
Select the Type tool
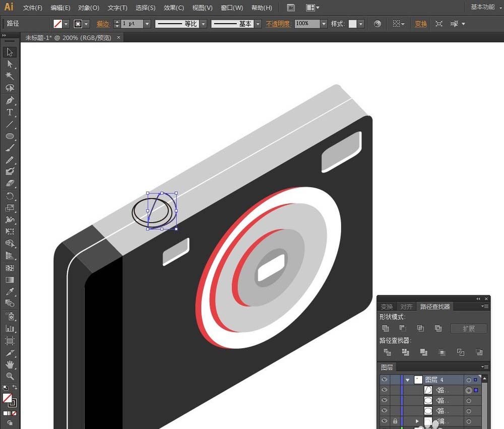pos(10,112)
